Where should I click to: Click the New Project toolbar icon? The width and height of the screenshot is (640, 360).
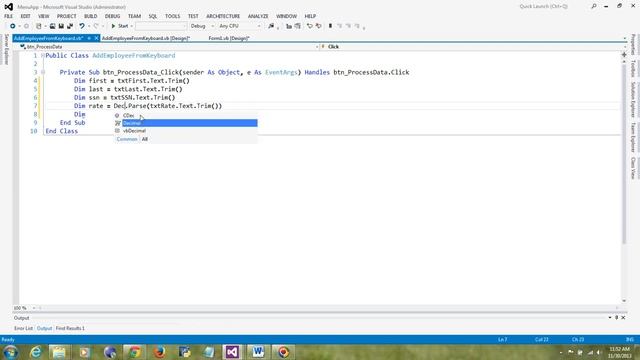pos(39,26)
